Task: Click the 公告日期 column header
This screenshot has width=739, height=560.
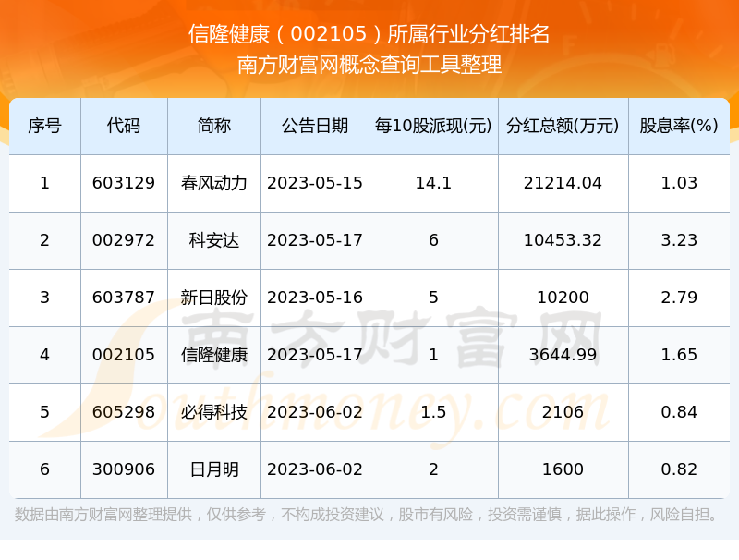Action: coord(315,126)
